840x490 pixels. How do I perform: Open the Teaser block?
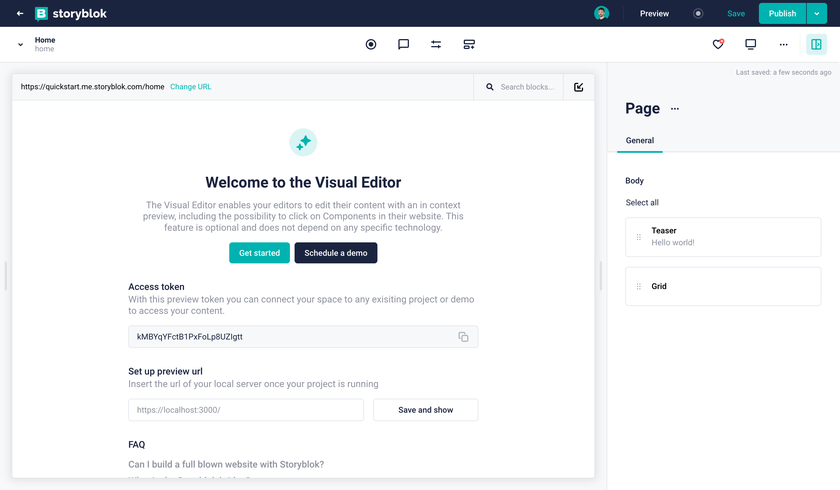[x=723, y=237]
